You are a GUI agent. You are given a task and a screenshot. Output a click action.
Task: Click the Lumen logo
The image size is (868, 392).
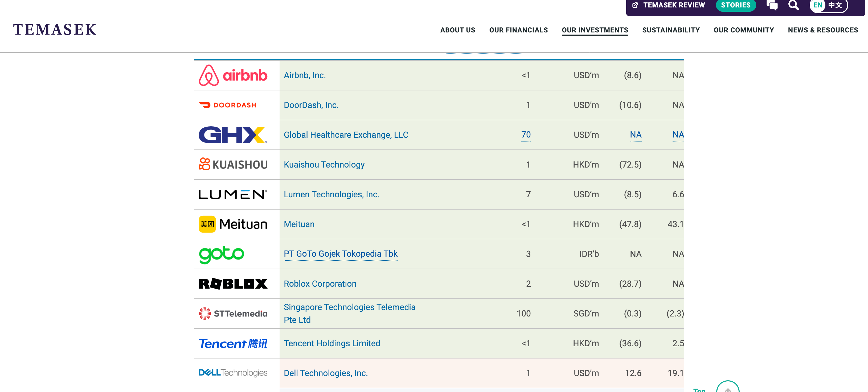[233, 194]
